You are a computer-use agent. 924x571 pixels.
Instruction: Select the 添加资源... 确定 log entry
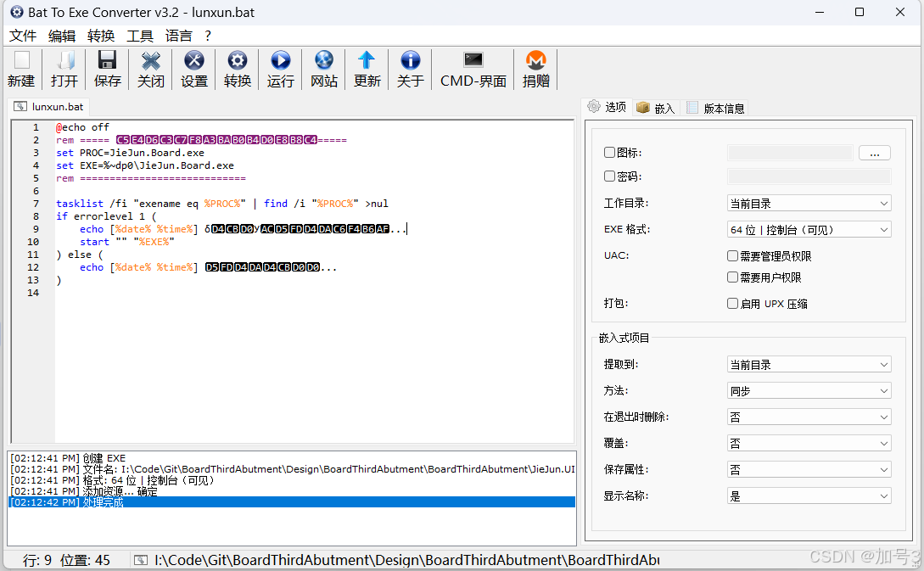pos(292,491)
